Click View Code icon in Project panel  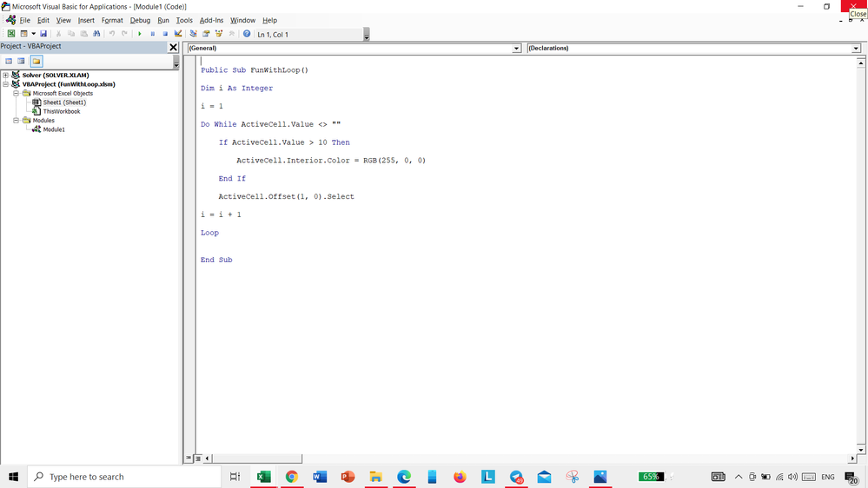pyautogui.click(x=9, y=61)
